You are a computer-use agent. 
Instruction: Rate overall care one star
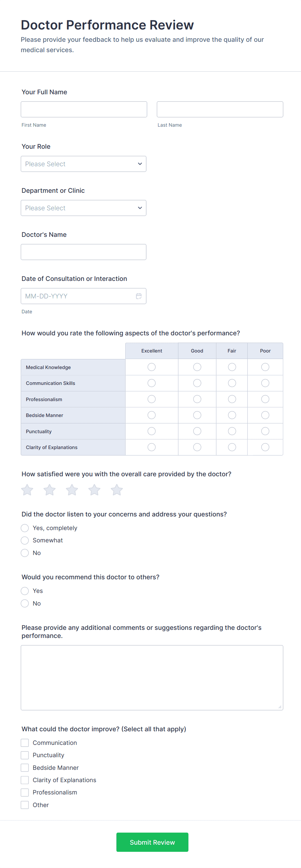tap(27, 490)
